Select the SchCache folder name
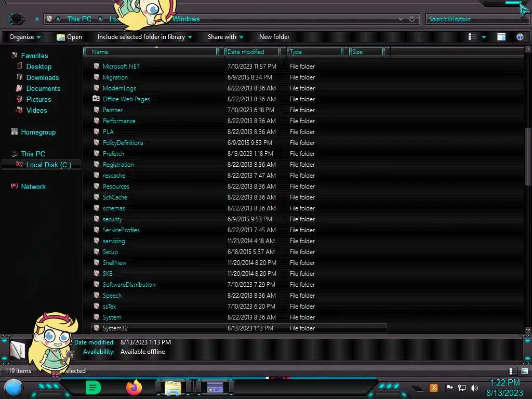 coord(115,197)
